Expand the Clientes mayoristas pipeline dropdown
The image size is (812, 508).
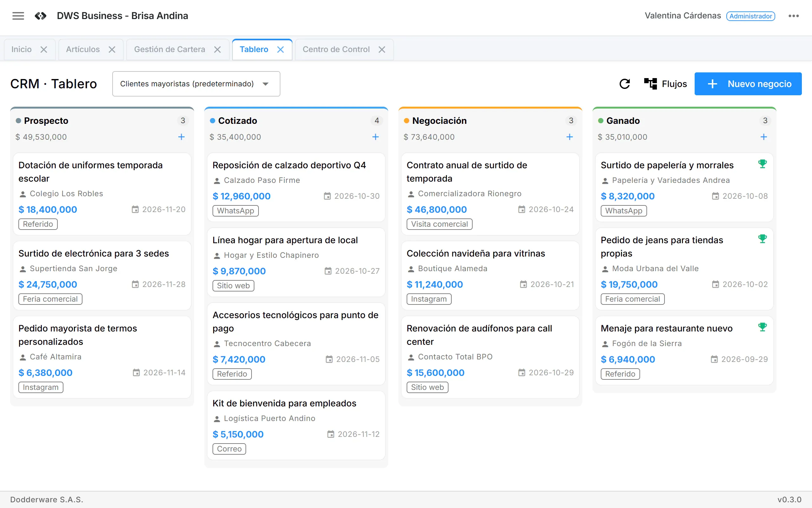click(x=196, y=84)
